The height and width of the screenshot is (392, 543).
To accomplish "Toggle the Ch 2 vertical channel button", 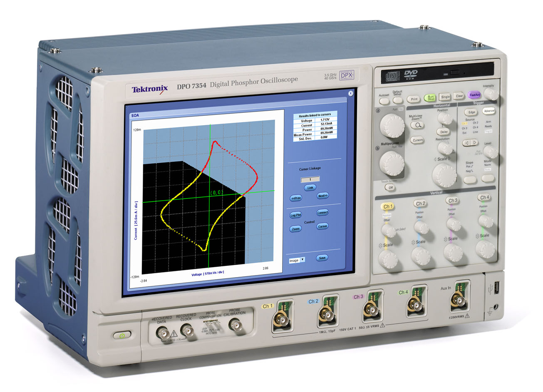I will point(420,203).
